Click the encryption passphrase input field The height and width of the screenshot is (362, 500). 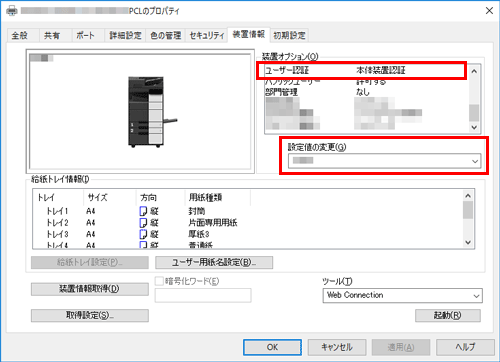coord(203,296)
